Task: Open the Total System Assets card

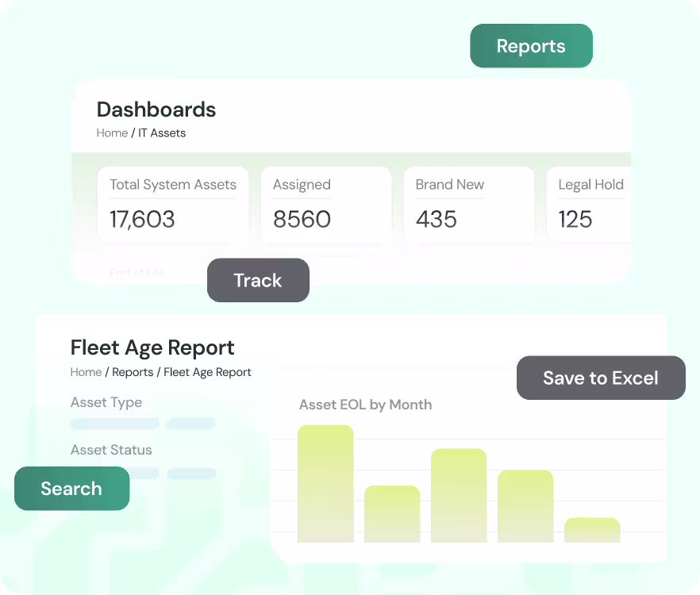Action: point(173,204)
